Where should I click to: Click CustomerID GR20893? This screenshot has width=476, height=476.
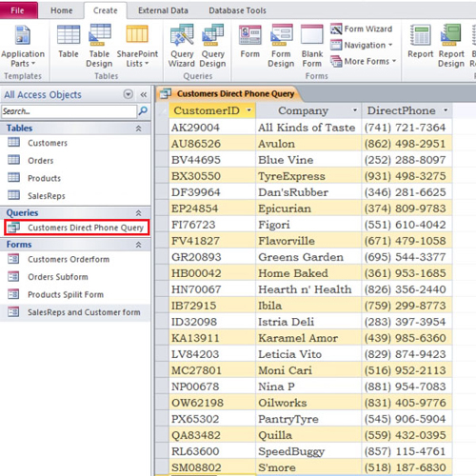coord(212,257)
